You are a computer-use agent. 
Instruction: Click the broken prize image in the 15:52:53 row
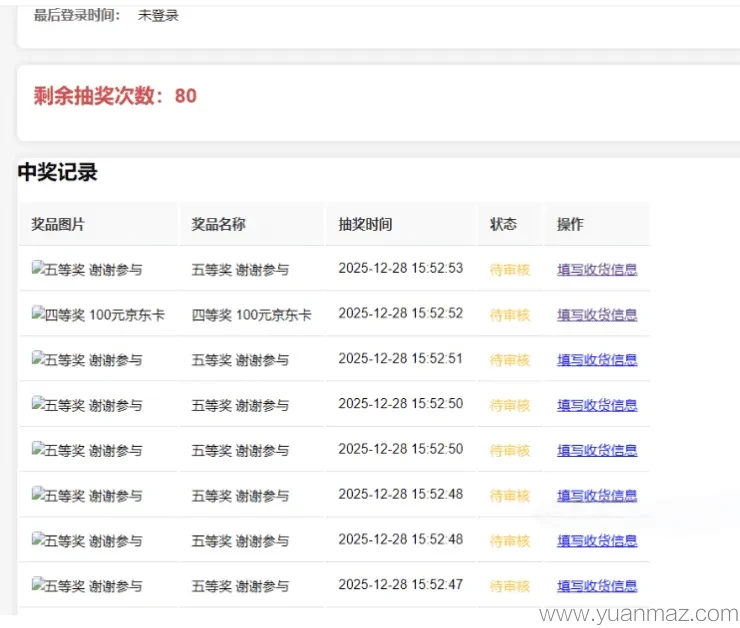[x=87, y=269]
